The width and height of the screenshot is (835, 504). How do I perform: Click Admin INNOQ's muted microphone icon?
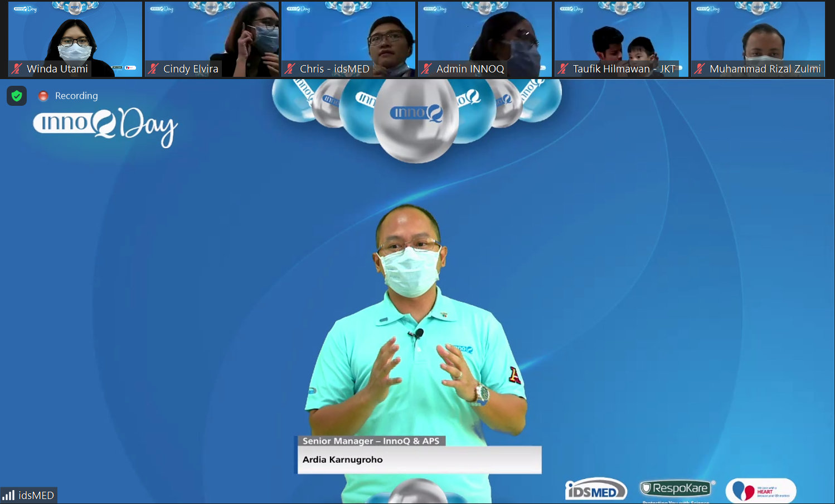click(426, 68)
